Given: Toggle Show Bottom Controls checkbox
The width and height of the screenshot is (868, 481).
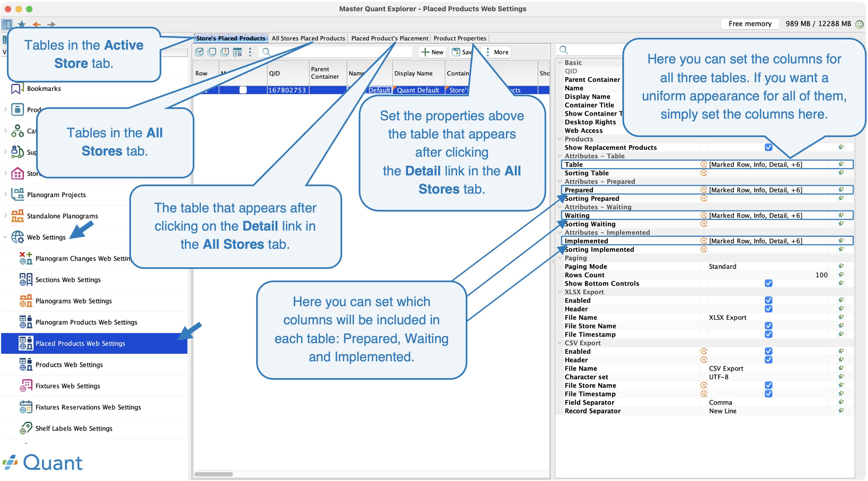Looking at the screenshot, I should [768, 284].
